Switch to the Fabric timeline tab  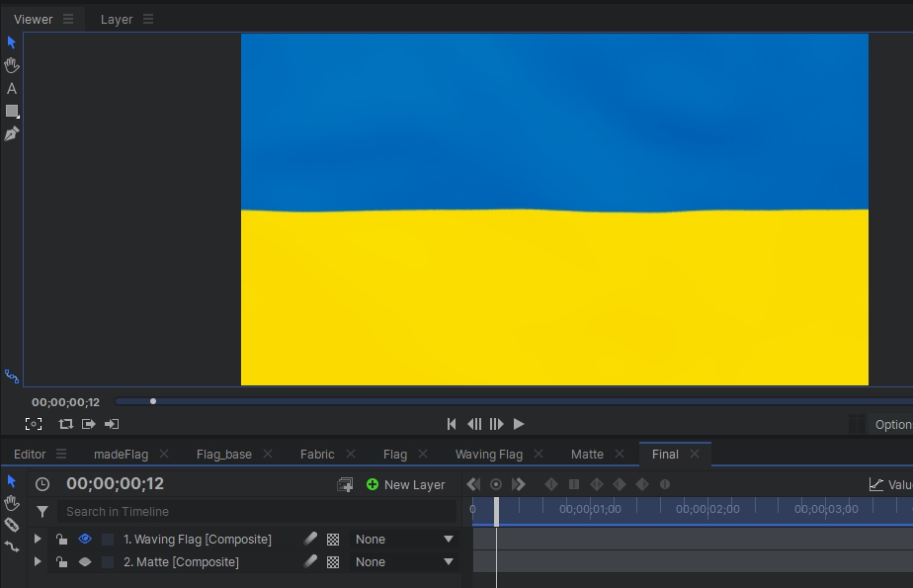pos(317,455)
